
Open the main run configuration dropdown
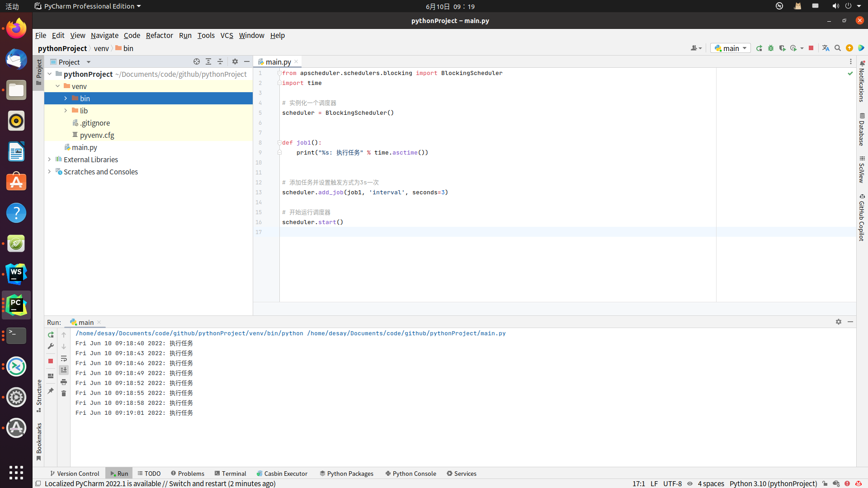731,48
